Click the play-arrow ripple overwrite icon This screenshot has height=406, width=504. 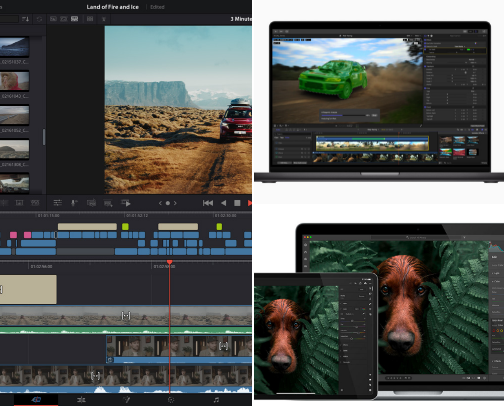126,203
